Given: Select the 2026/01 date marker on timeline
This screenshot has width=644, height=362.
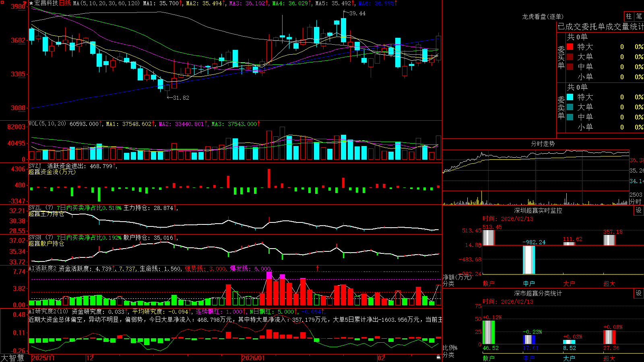Looking at the screenshot, I should [x=254, y=358].
